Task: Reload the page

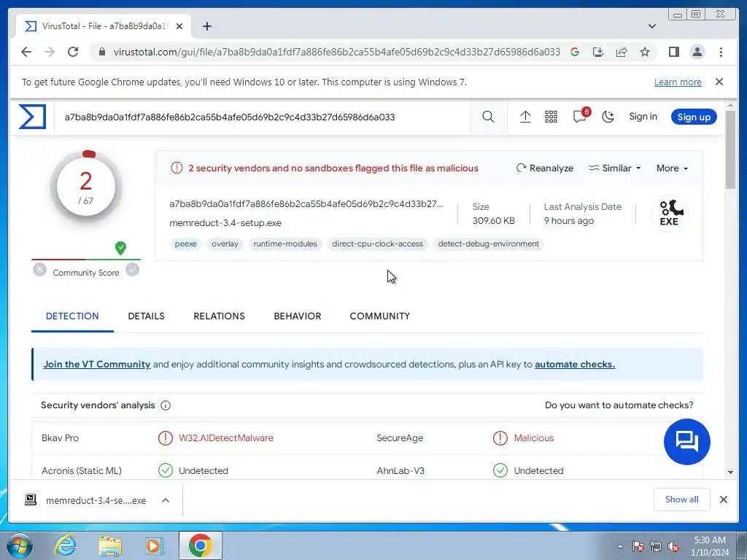Action: (73, 52)
